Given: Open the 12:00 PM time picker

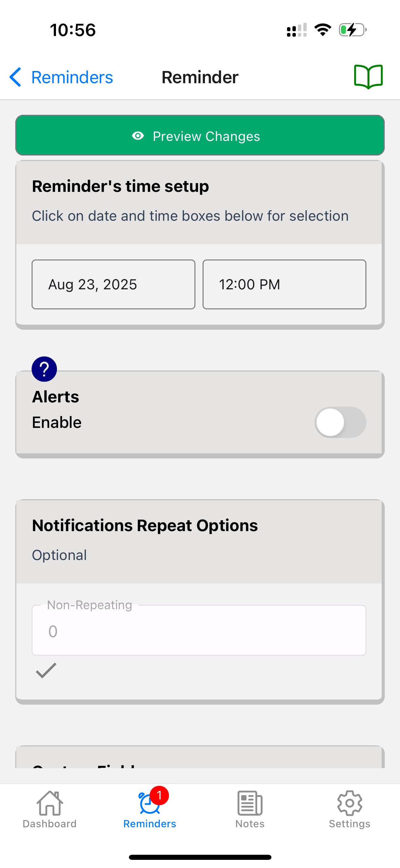Looking at the screenshot, I should pos(284,285).
